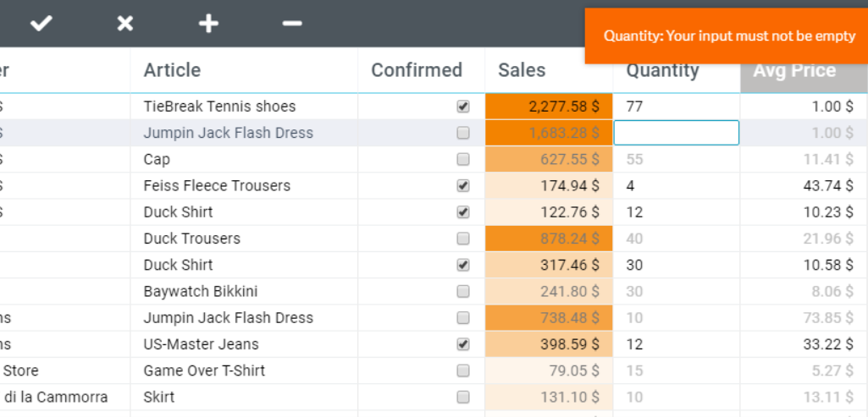The height and width of the screenshot is (417, 868).
Task: Select the Confirmed column header
Action: click(417, 70)
